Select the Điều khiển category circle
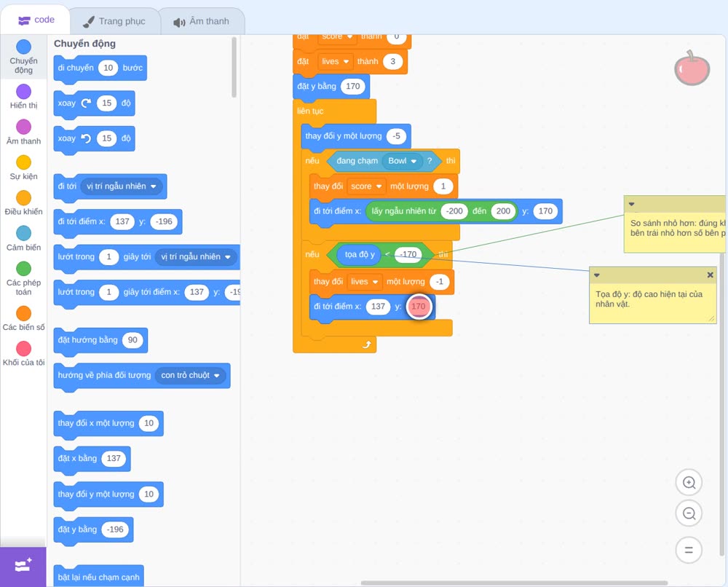728x587 pixels. 24,198
